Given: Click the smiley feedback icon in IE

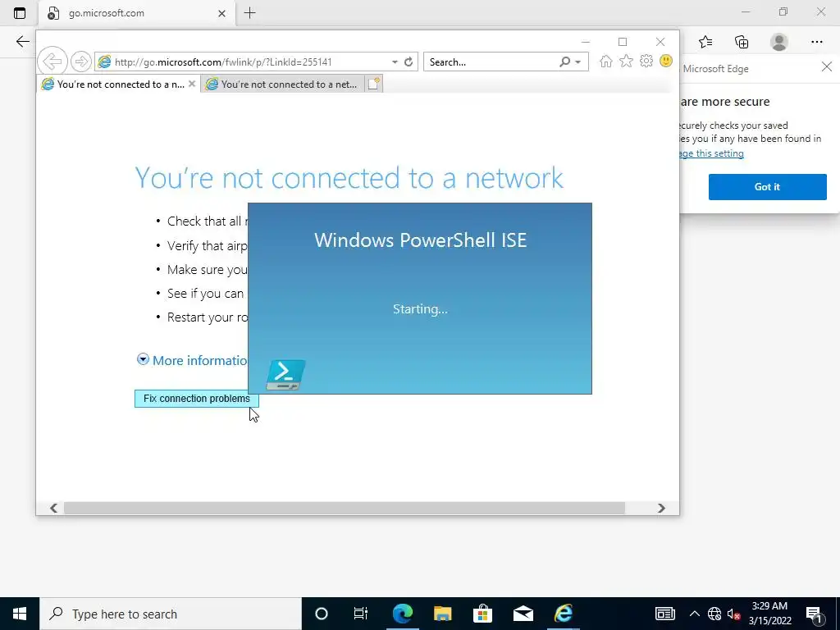Looking at the screenshot, I should (666, 61).
